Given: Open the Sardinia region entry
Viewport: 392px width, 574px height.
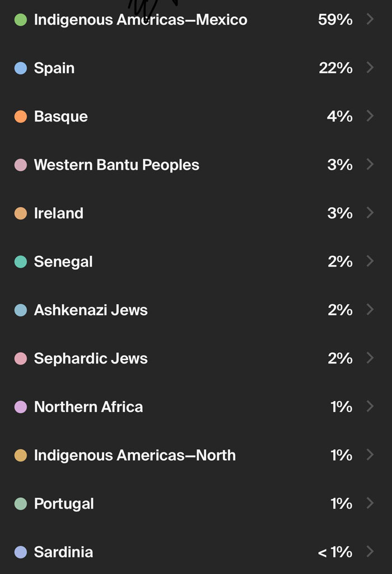Looking at the screenshot, I should tap(63, 552).
